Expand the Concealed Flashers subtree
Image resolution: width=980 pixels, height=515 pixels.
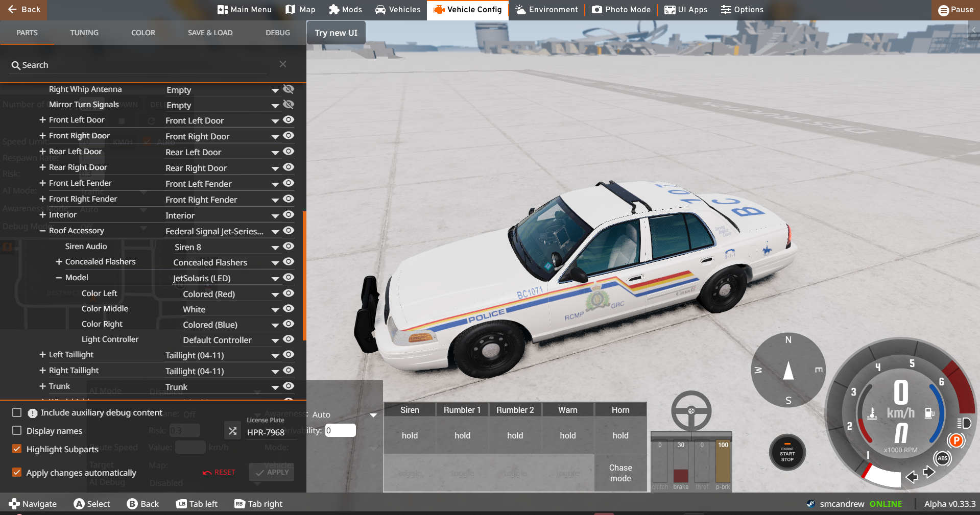click(x=59, y=262)
